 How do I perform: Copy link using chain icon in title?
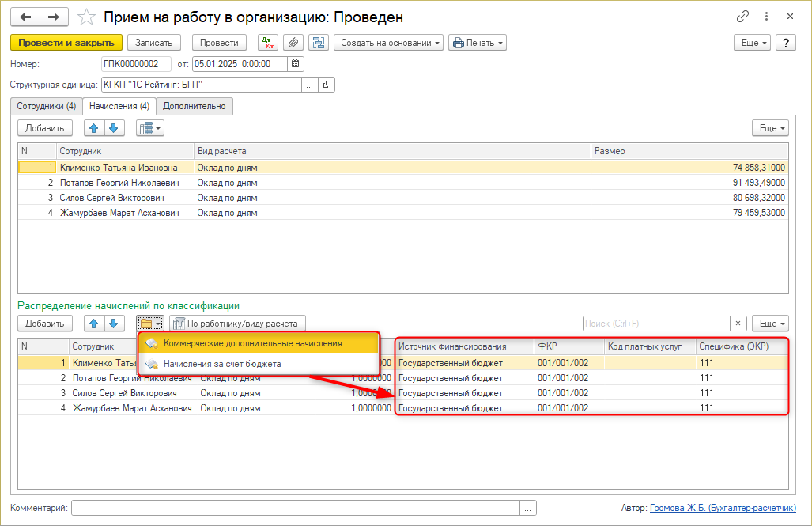coord(742,17)
